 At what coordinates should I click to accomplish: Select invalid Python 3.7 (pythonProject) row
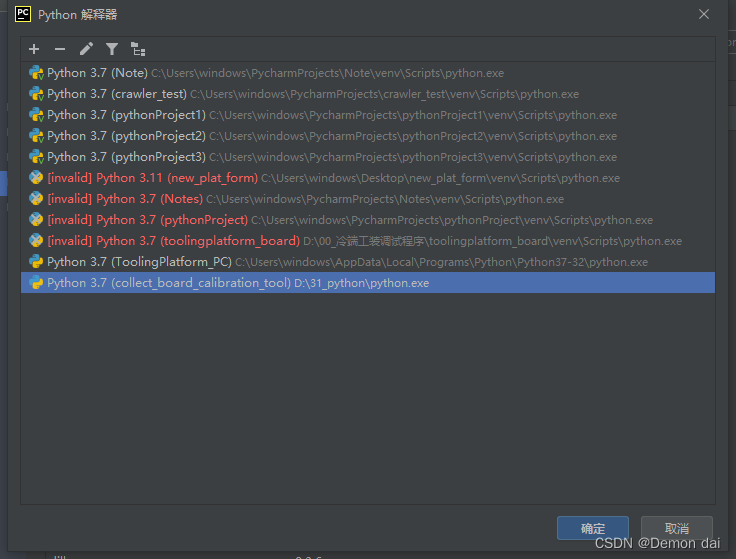tap(368, 220)
